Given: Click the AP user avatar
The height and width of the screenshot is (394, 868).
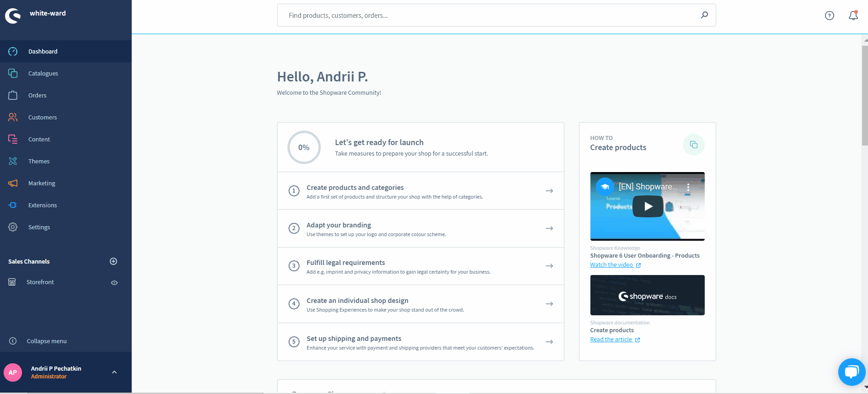Looking at the screenshot, I should (x=13, y=372).
